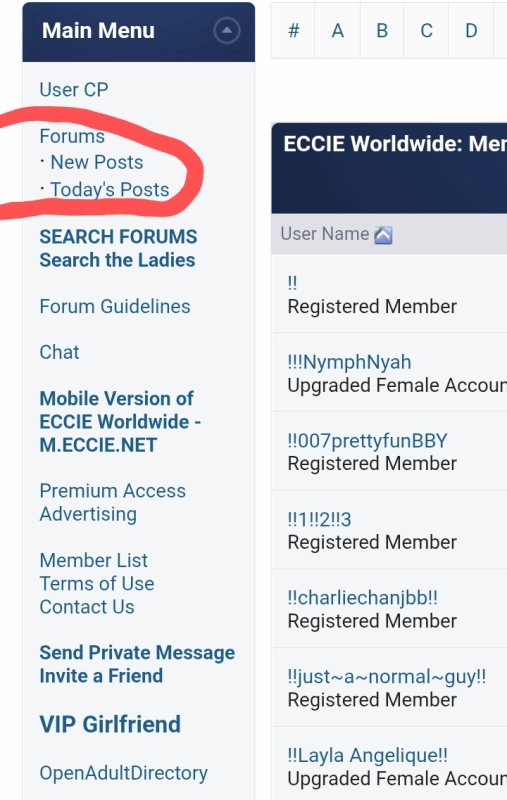Open !!!NymphNyah member profile
The height and width of the screenshot is (800, 507).
[x=349, y=362]
